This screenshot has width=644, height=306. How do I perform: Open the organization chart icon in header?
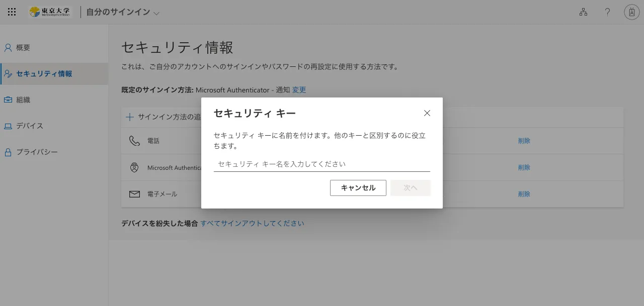(x=583, y=12)
